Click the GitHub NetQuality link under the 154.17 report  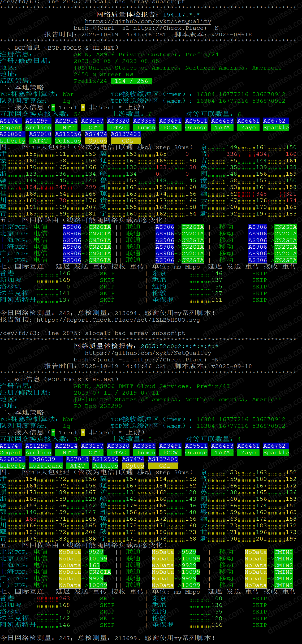click(x=148, y=21)
